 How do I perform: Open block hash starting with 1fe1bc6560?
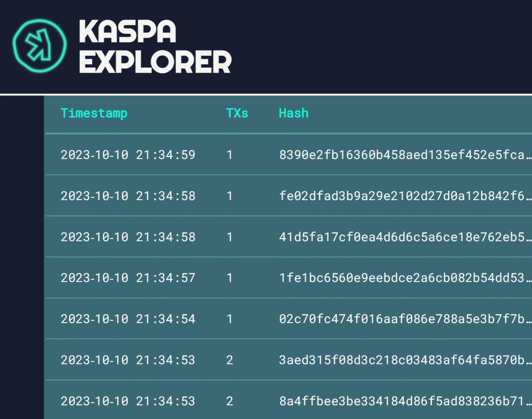point(399,278)
